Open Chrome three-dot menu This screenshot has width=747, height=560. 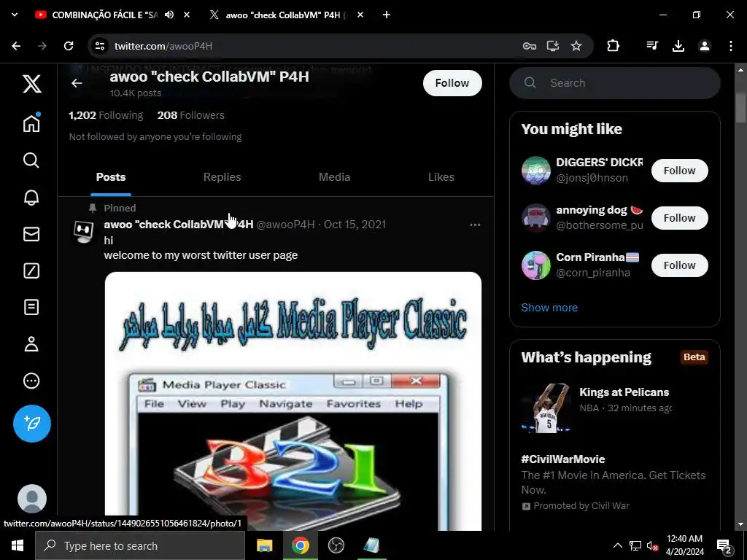click(731, 46)
